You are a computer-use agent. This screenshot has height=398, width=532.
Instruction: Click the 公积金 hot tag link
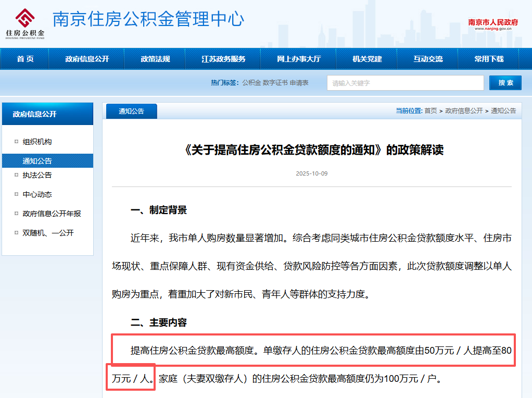[x=251, y=83]
